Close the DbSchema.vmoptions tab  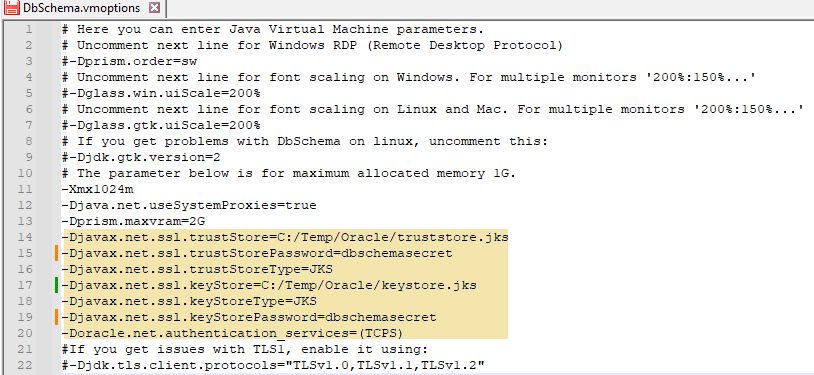coord(154,8)
